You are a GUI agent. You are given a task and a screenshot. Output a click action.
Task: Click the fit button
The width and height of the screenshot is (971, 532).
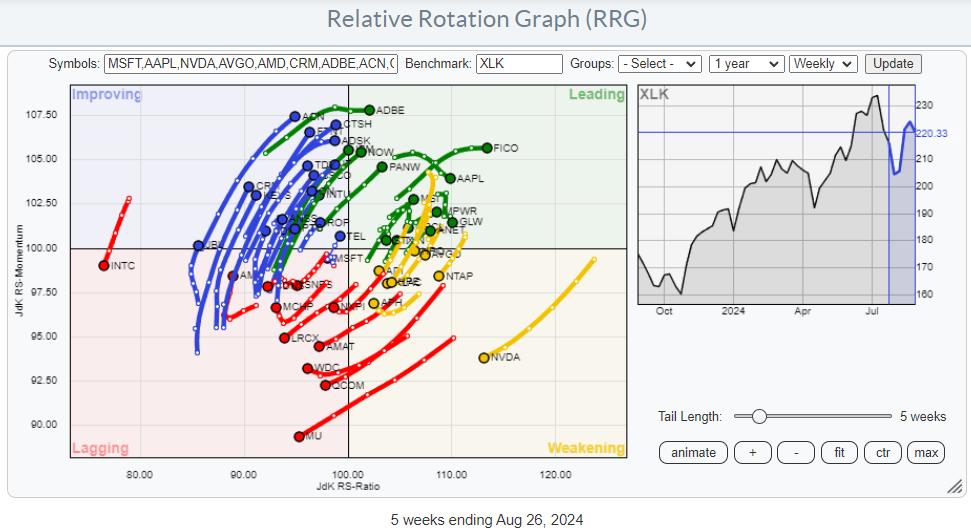click(839, 452)
